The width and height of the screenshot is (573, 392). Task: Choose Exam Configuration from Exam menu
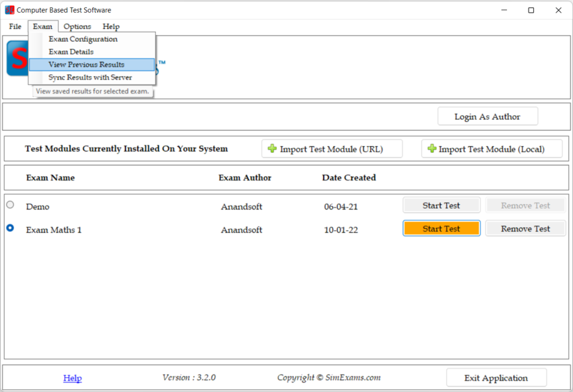tap(83, 39)
